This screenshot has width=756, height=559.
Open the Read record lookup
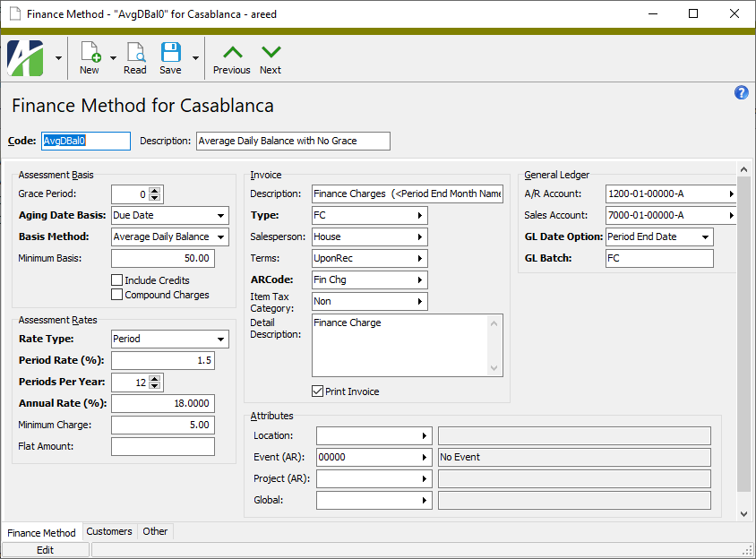click(x=135, y=58)
